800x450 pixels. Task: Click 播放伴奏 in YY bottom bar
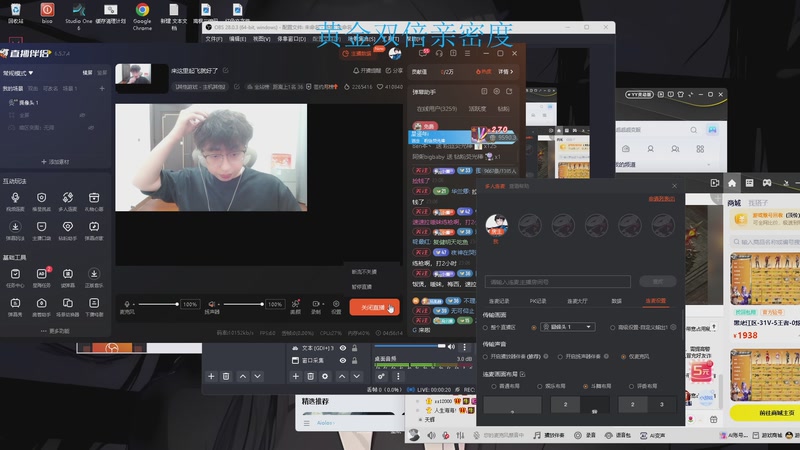pos(549,435)
